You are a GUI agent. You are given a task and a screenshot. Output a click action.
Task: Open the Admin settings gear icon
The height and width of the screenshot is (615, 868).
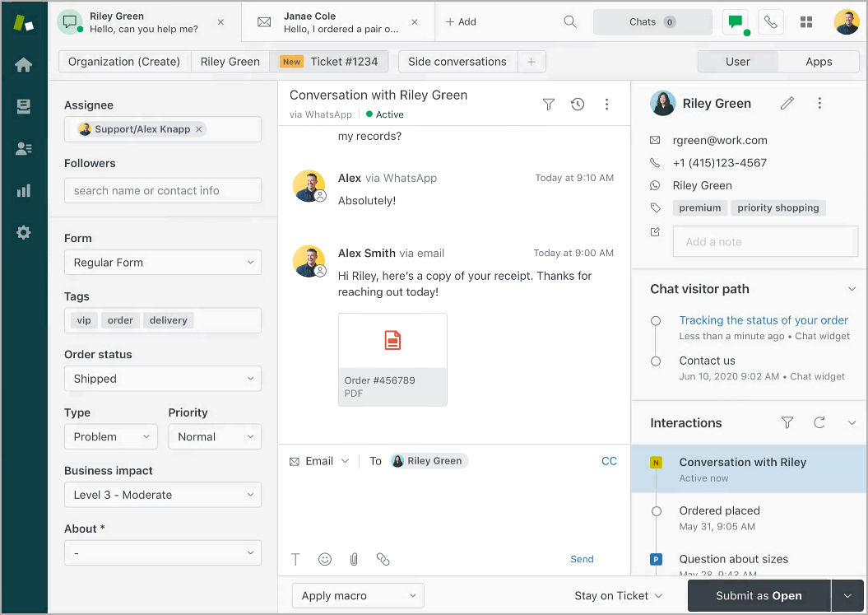coord(23,233)
